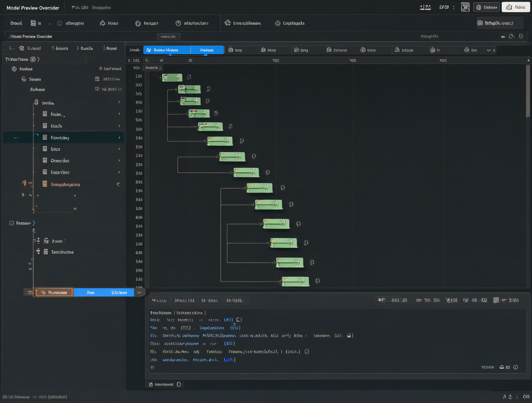This screenshot has width=532, height=403.
Task: Click the bordered button at the toolbar's right end
Action: click(499, 23)
